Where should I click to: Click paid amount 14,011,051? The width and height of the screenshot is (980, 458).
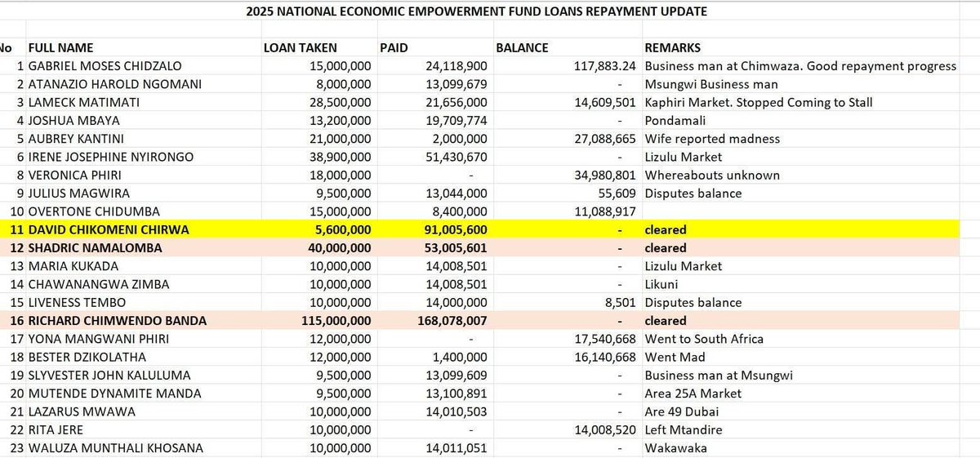[457, 447]
